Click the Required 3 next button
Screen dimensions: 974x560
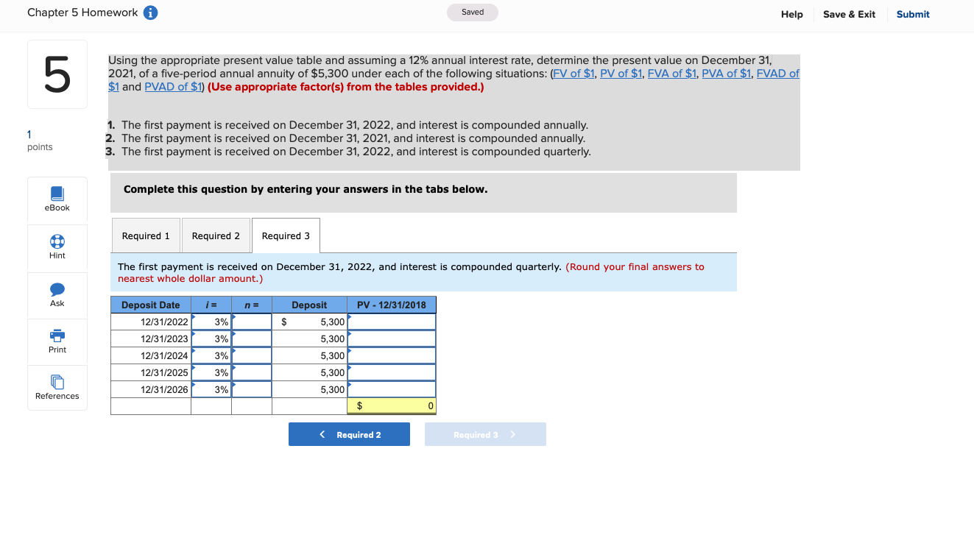coord(485,433)
